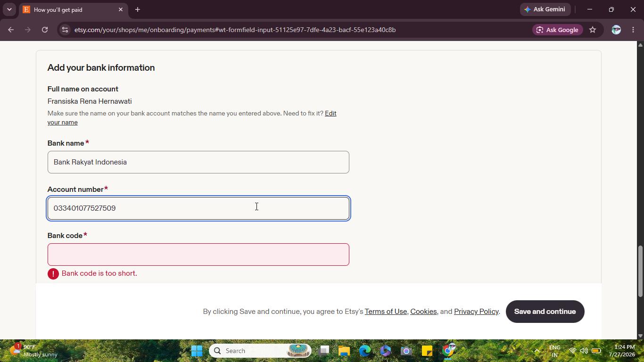644x362 pixels.
Task: Minimize the Chrome window
Action: [x=590, y=9]
